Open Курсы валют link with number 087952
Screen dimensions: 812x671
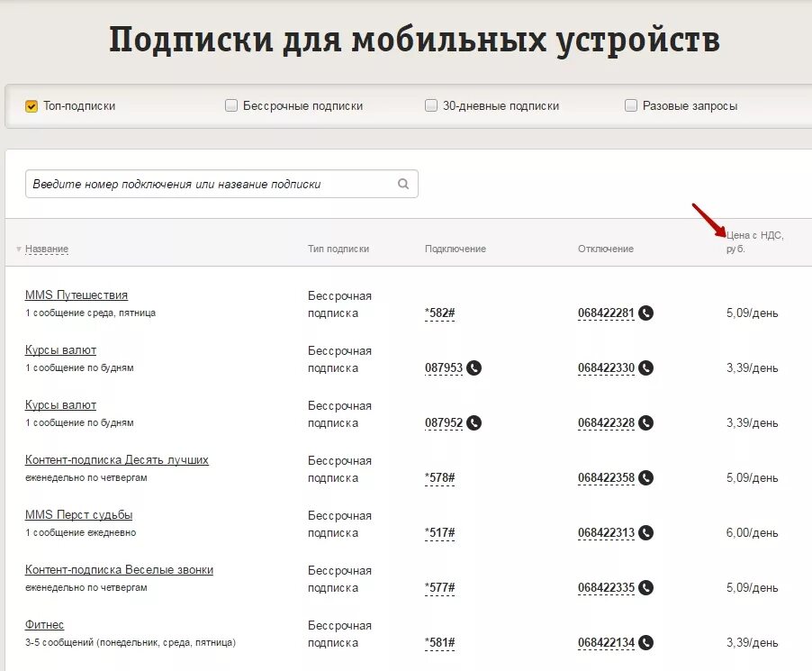click(x=60, y=405)
